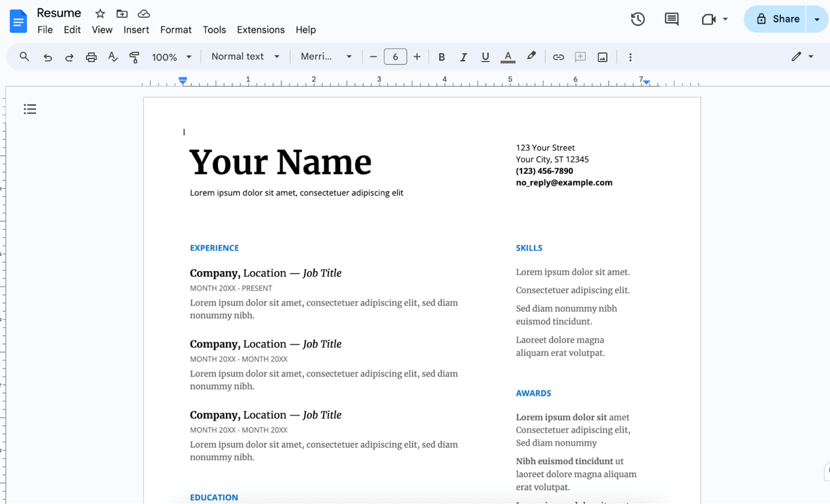The image size is (830, 504).
Task: Open the Insert menu
Action: tap(136, 30)
